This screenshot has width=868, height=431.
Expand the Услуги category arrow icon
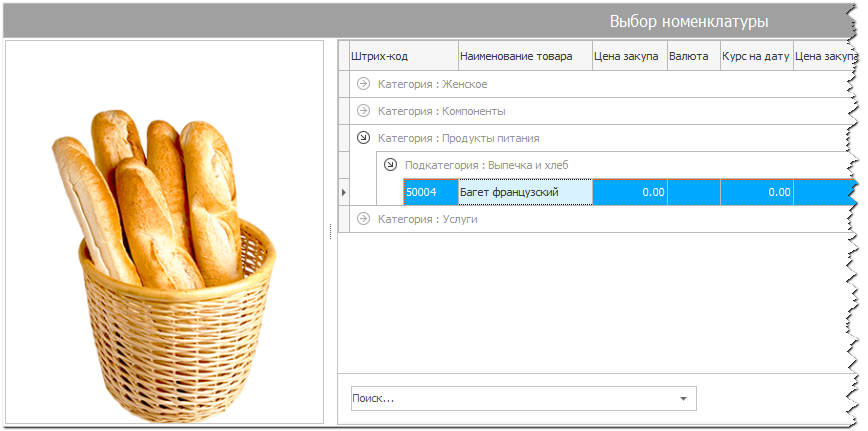pyautogui.click(x=363, y=219)
